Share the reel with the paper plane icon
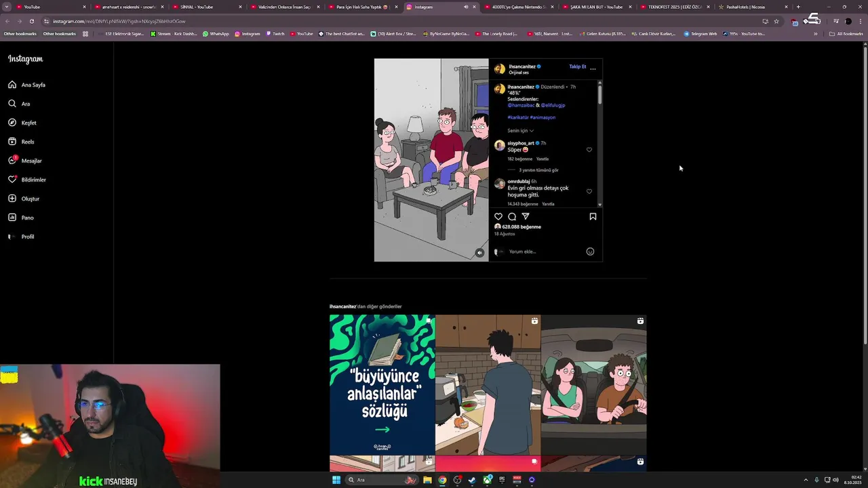The image size is (868, 488). point(526,216)
